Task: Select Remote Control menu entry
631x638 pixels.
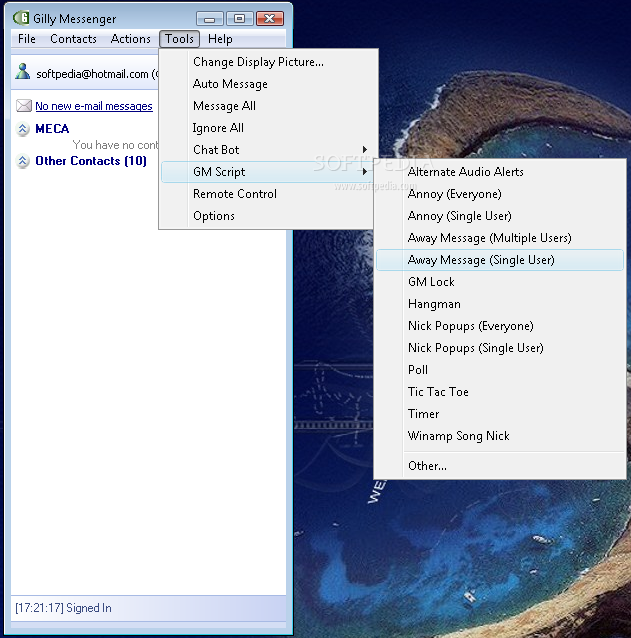Action: 267,194
